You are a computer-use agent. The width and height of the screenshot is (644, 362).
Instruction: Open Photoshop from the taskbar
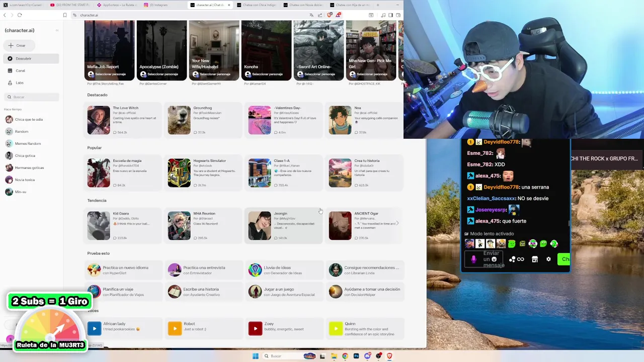tap(356, 356)
